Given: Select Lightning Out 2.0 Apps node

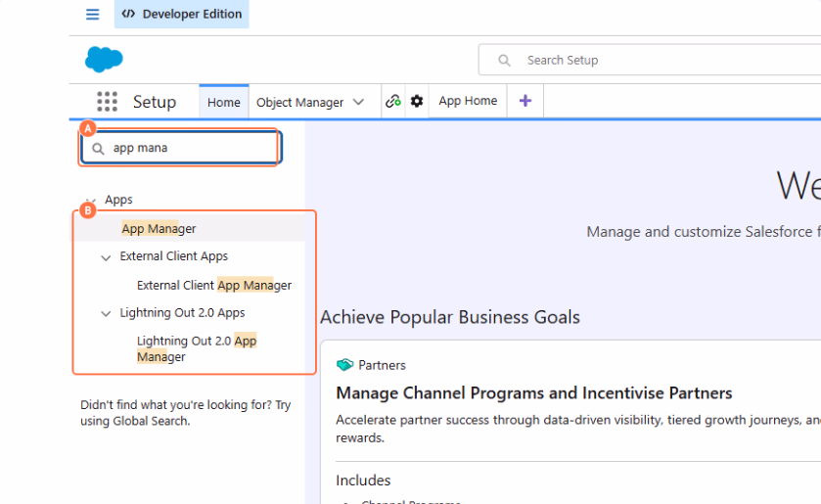Looking at the screenshot, I should [x=182, y=313].
